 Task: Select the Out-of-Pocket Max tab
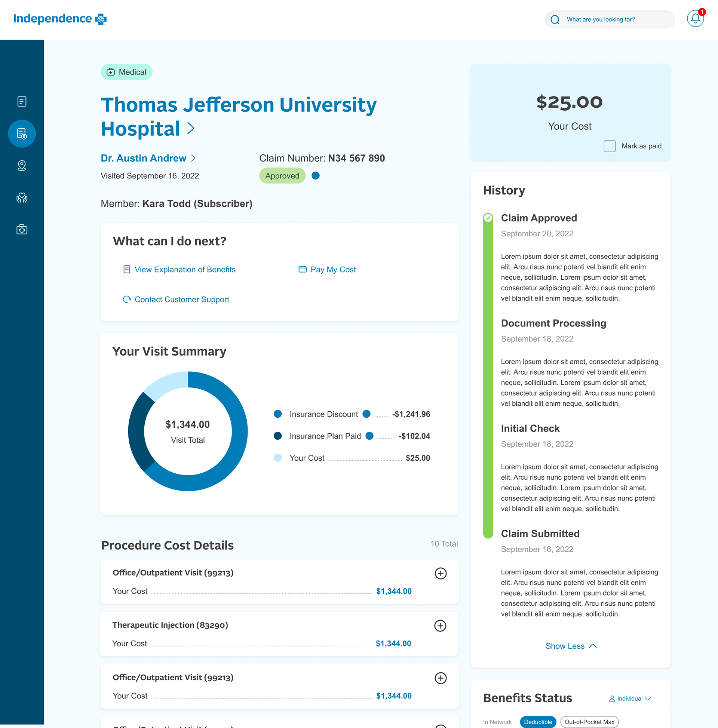(589, 722)
